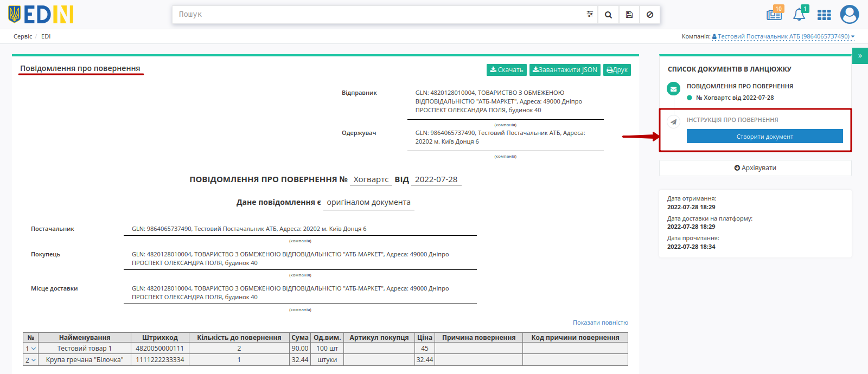Click Завантажити JSON button
Viewport: 868px width, 374px height.
[565, 70]
